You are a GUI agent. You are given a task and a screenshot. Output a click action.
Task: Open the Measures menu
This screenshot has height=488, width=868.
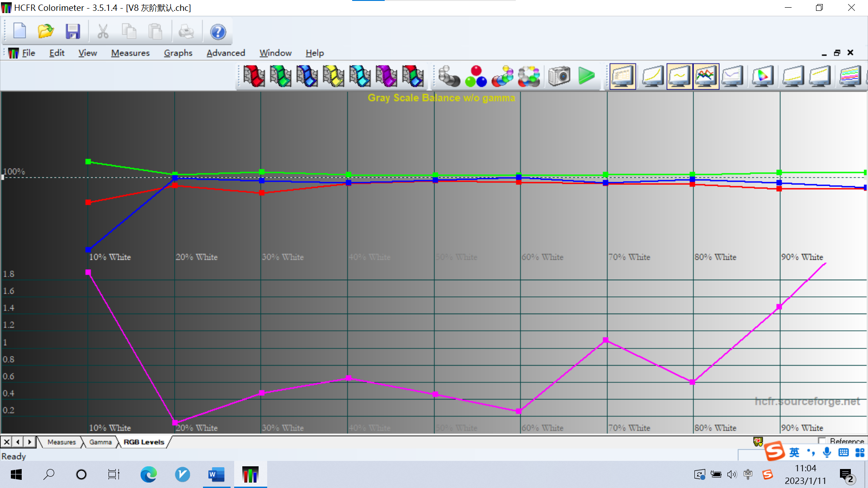click(130, 53)
